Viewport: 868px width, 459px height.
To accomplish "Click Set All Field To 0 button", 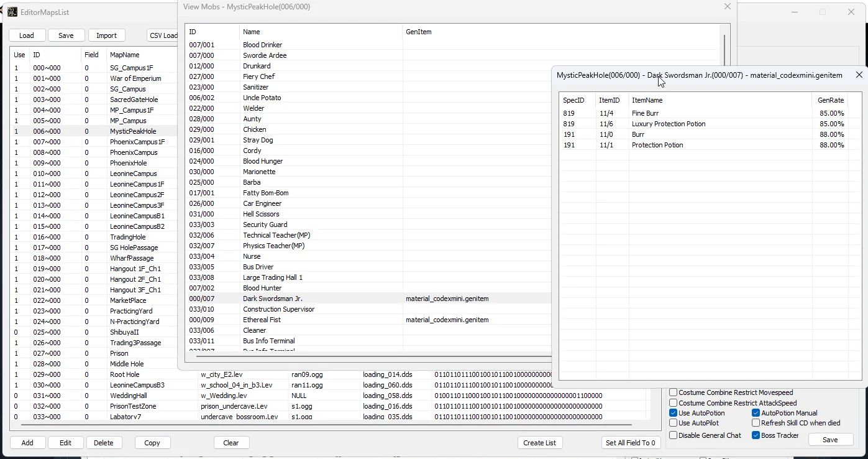I will tap(631, 443).
